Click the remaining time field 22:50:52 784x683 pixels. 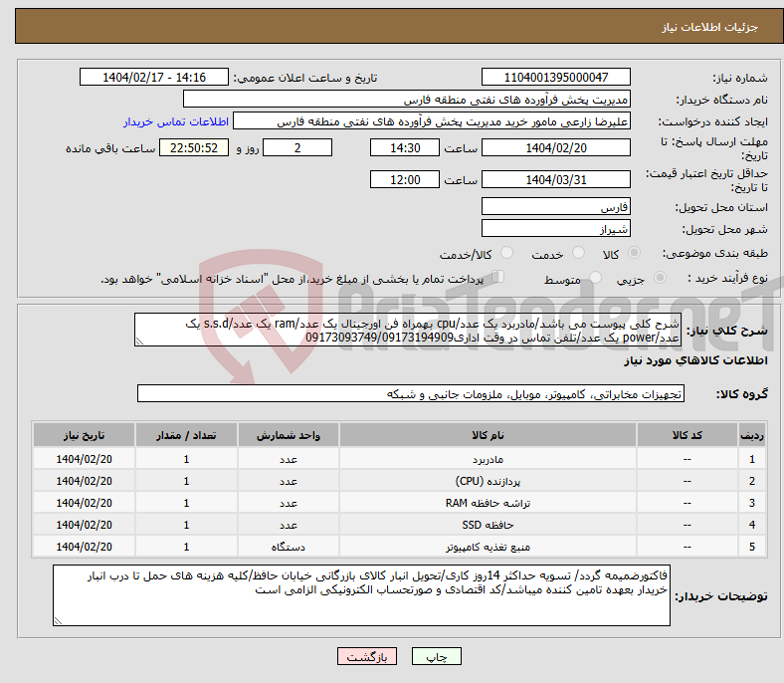point(194,147)
